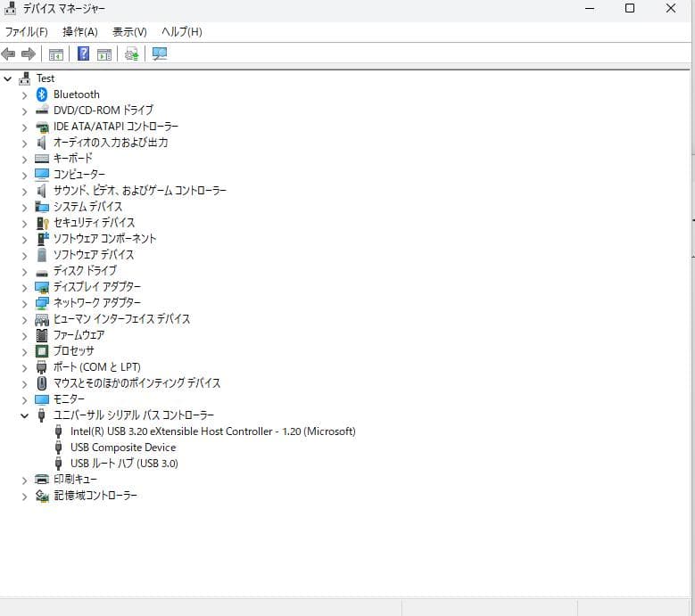Expand the オーディオの入力および出力 arrow
695x616 pixels.
(x=24, y=143)
